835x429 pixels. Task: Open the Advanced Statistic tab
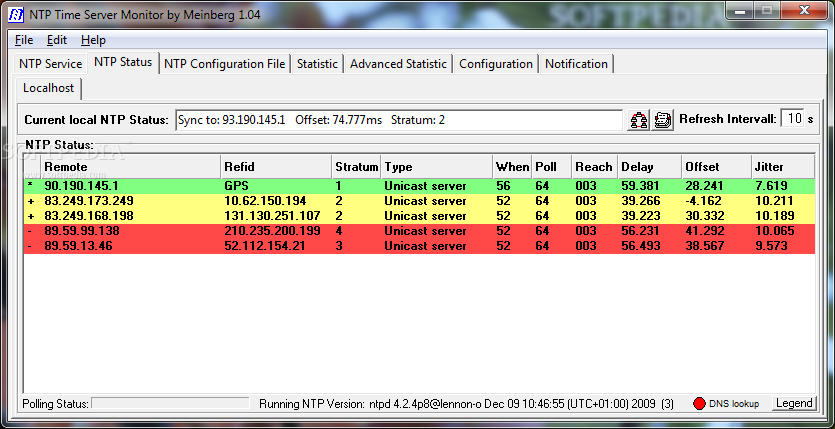tap(398, 64)
